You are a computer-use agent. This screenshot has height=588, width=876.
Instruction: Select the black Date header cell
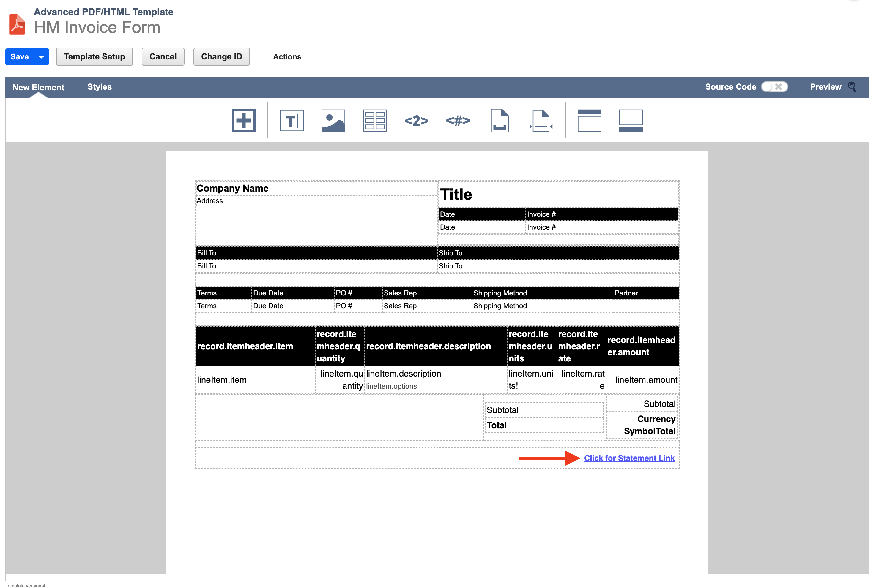482,214
